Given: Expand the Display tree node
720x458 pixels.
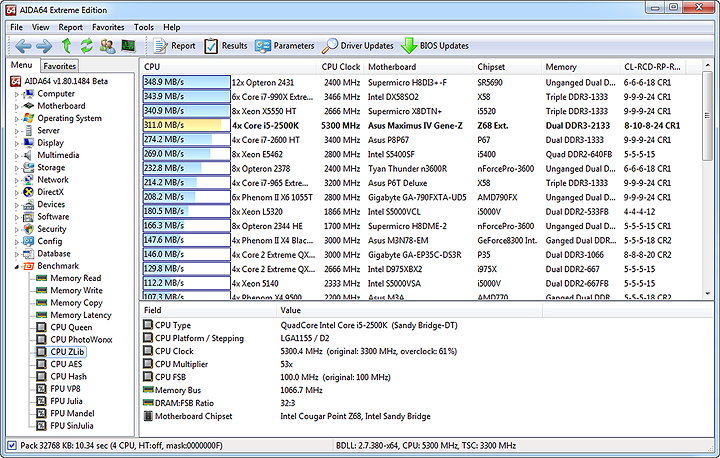Looking at the screenshot, I should 17,143.
